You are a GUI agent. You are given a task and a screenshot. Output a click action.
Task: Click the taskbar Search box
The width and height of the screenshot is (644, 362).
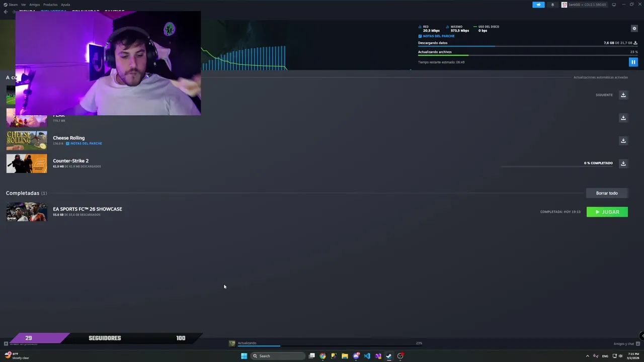278,356
